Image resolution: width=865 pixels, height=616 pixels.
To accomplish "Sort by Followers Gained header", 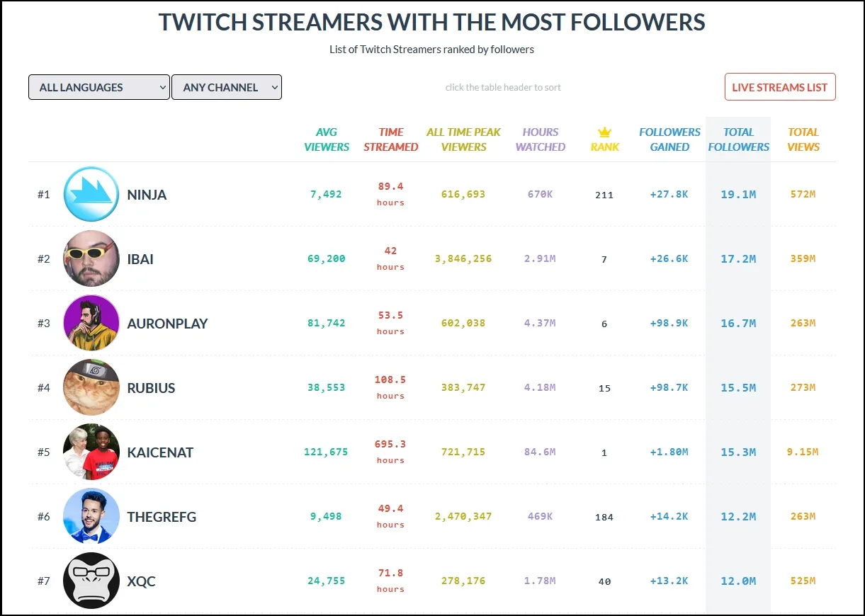I will pos(669,139).
